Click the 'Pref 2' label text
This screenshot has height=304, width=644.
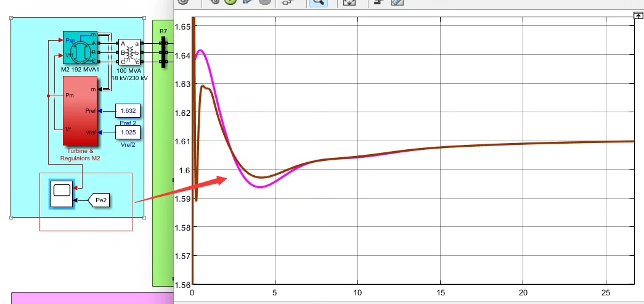pos(128,123)
